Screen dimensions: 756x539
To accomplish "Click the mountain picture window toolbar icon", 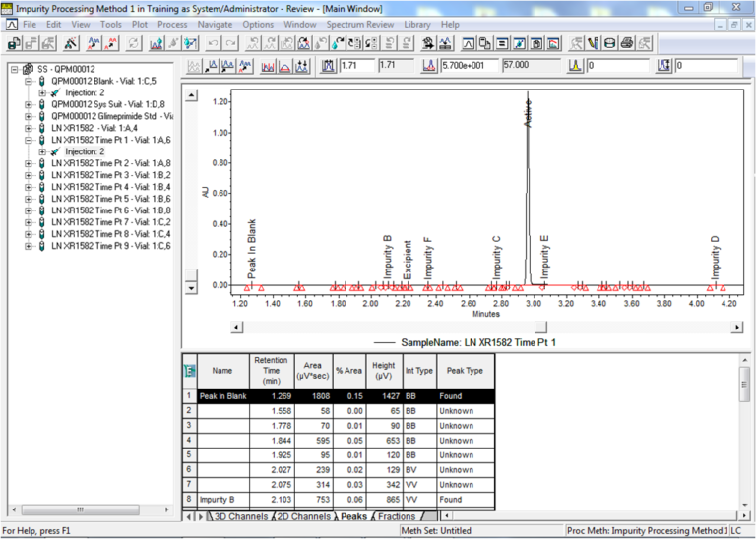I will pos(554,44).
